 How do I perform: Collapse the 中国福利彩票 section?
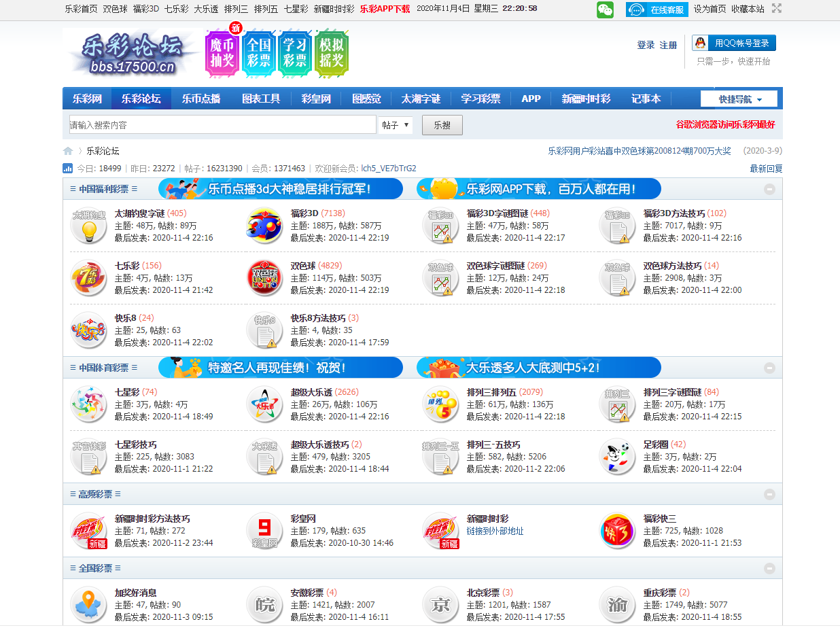pyautogui.click(x=769, y=190)
